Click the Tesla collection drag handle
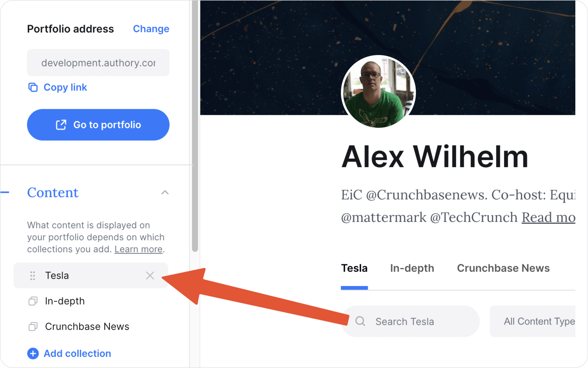The height and width of the screenshot is (368, 588). 33,276
